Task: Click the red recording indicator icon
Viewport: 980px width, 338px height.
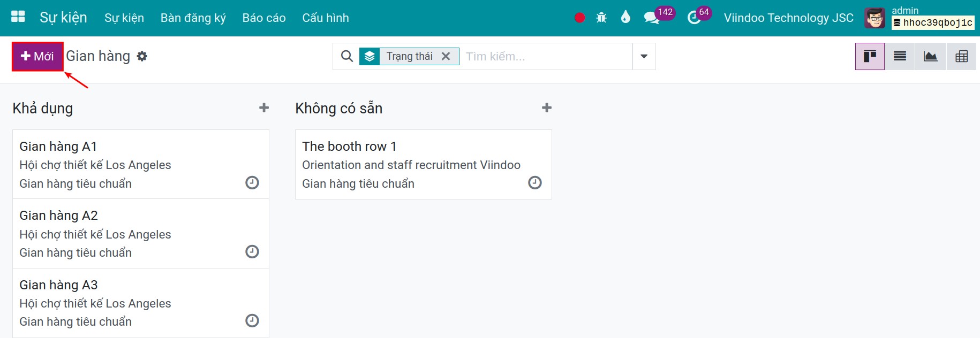Action: coord(579,18)
